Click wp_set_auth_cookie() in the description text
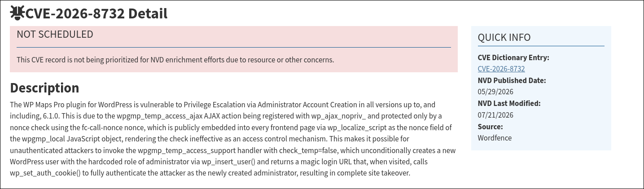 click(x=45, y=173)
